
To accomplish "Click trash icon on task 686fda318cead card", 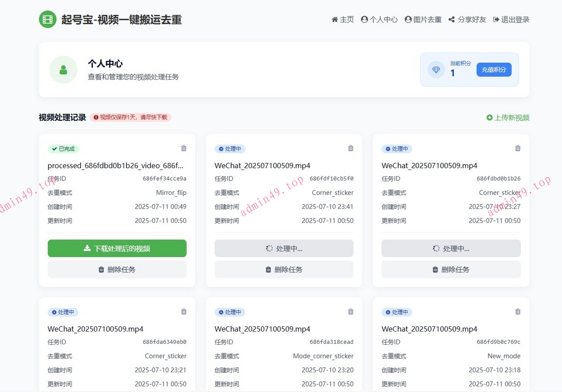I will [x=351, y=312].
